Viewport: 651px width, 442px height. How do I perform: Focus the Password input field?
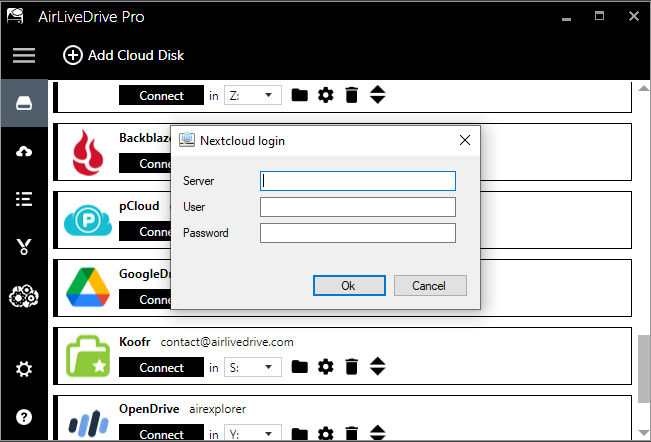pos(358,233)
